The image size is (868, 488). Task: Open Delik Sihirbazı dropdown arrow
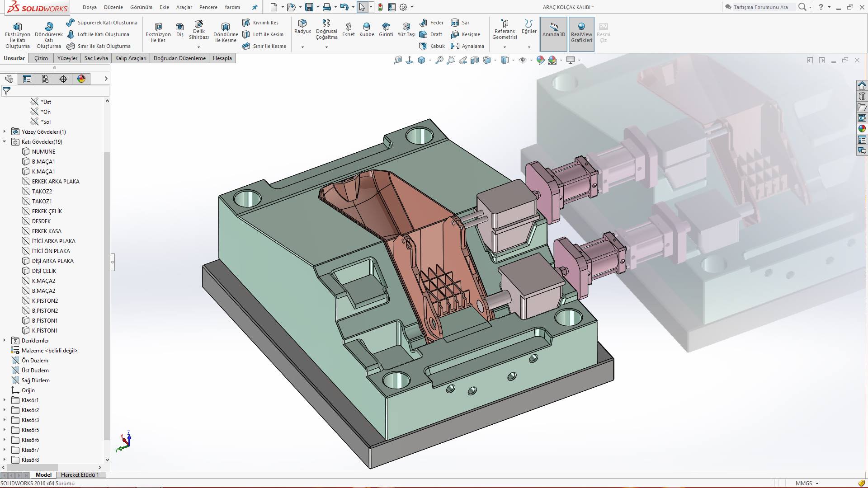click(x=198, y=47)
